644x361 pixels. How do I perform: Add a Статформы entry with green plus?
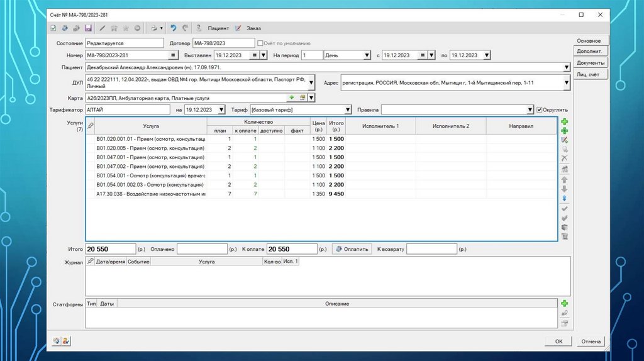[x=564, y=304]
